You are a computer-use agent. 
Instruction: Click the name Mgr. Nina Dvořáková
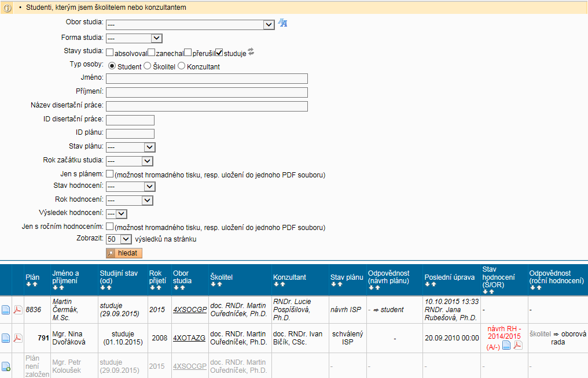click(69, 338)
